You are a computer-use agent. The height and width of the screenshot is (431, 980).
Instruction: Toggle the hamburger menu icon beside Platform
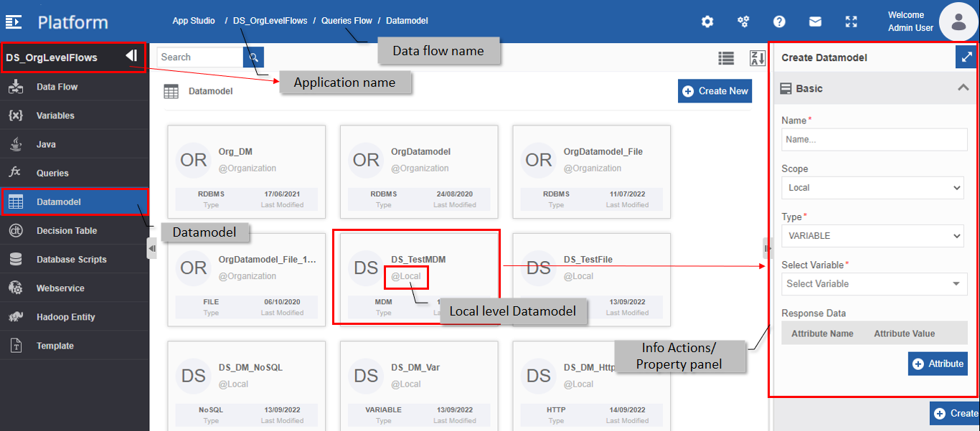tap(14, 22)
